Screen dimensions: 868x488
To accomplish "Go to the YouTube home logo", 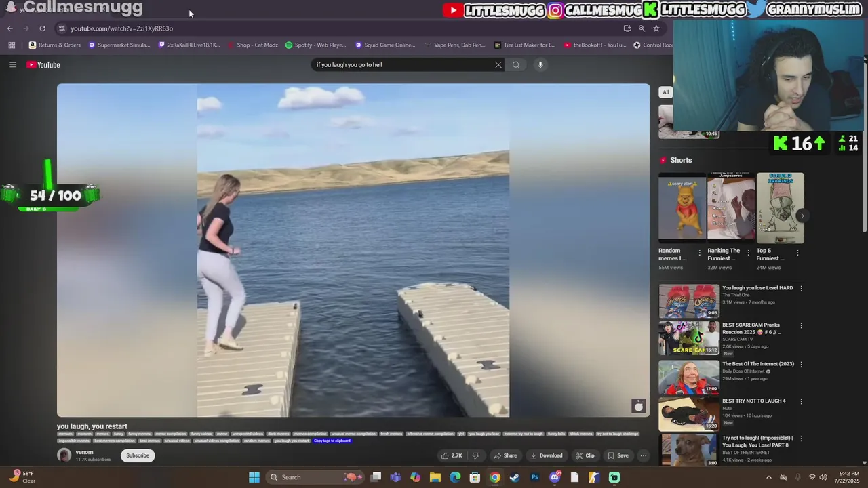I will click(43, 64).
